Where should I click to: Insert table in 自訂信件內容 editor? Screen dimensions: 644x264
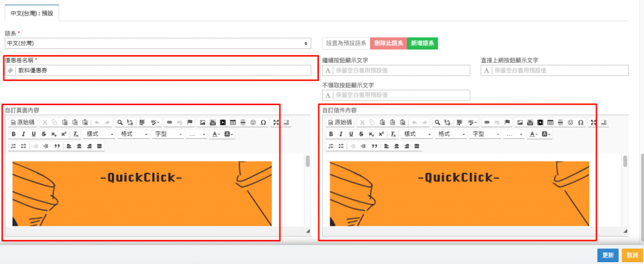(550, 122)
